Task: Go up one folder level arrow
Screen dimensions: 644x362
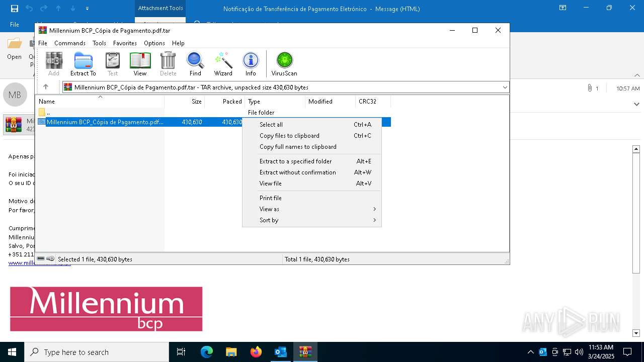Action: pos(46,87)
